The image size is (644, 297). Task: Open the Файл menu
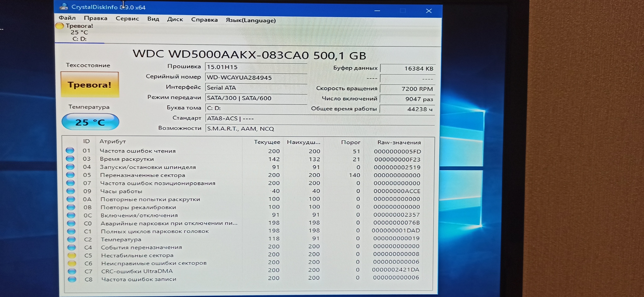coord(67,18)
